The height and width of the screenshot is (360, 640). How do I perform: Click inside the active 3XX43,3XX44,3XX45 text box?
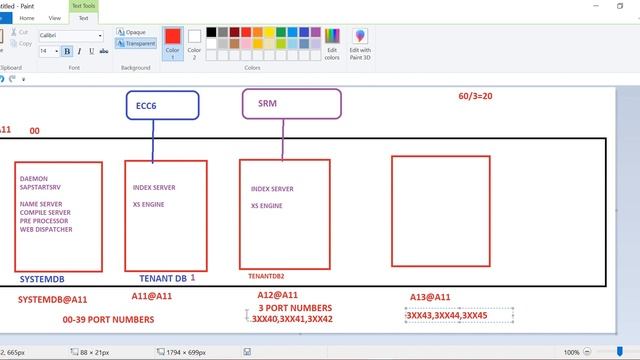[x=459, y=316]
